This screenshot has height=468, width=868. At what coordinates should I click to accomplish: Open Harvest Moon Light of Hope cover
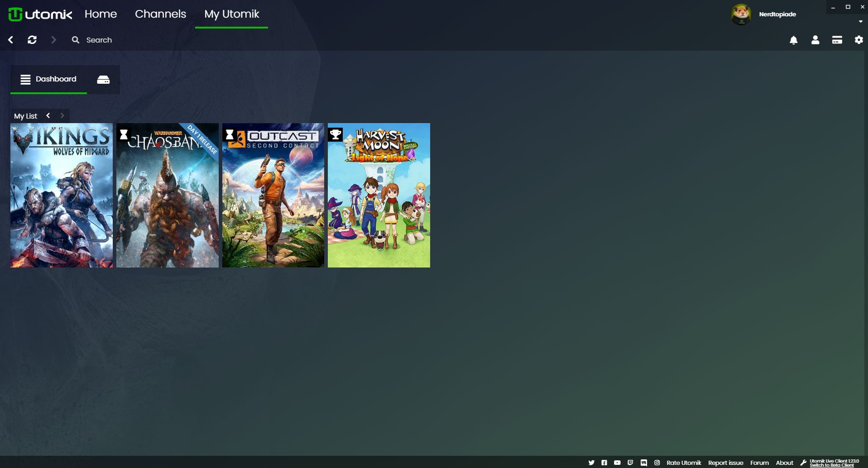(x=379, y=195)
